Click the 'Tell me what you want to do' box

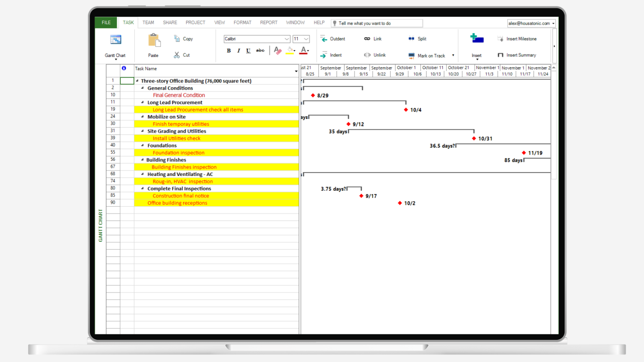tap(377, 23)
